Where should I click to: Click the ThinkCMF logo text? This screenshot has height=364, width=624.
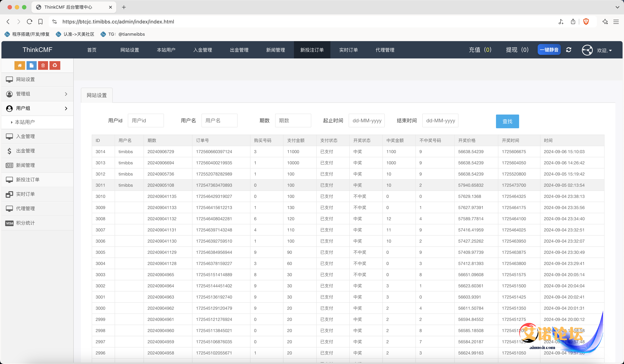(x=37, y=50)
